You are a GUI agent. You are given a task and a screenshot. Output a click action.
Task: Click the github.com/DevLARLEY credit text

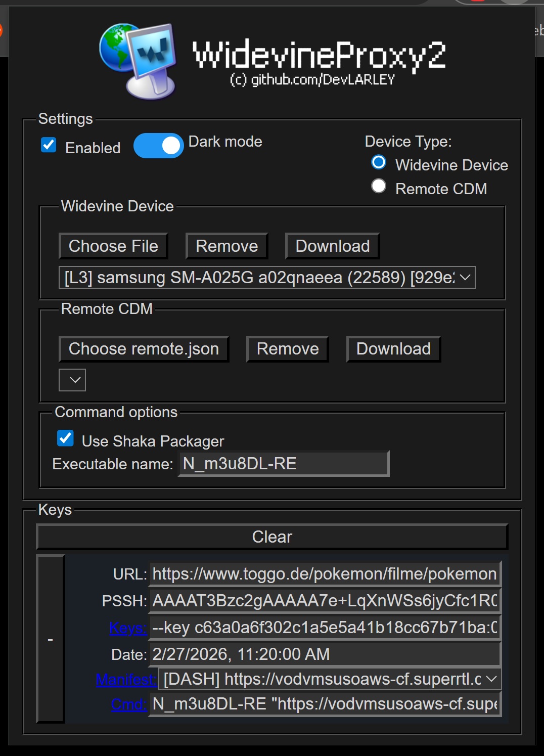point(312,80)
